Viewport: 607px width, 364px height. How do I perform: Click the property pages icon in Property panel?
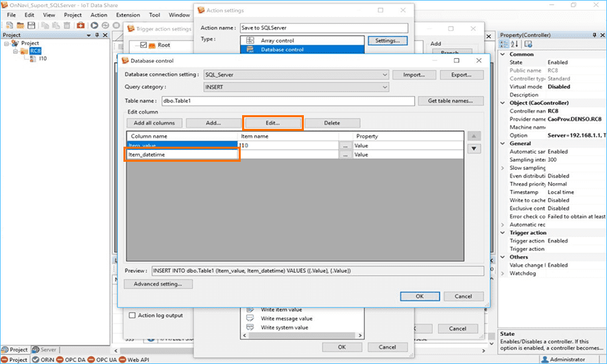click(527, 44)
